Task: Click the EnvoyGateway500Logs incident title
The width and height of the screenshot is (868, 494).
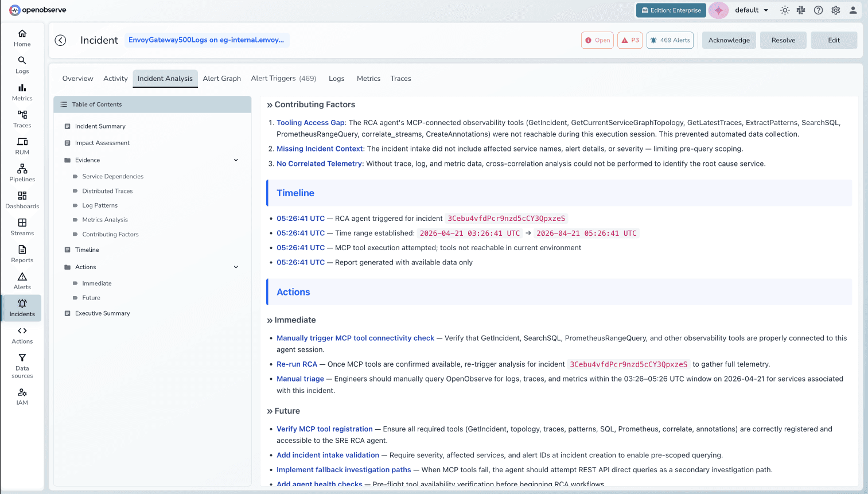Action: click(207, 40)
